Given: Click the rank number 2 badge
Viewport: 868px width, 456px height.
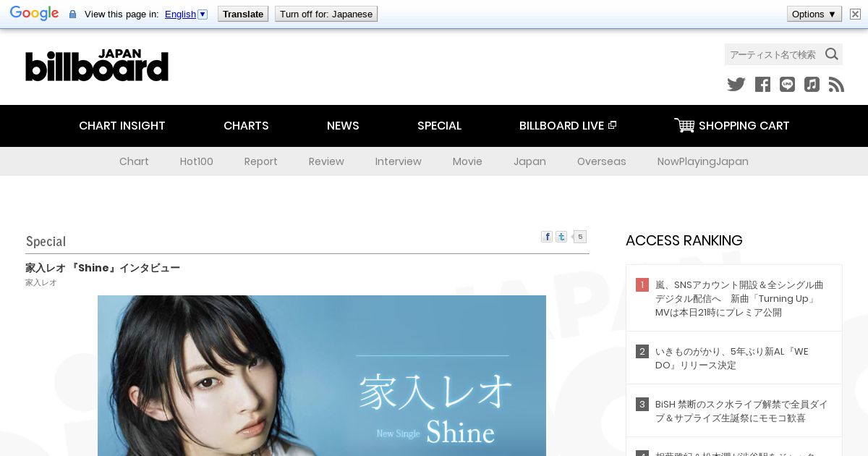Looking at the screenshot, I should 642,352.
